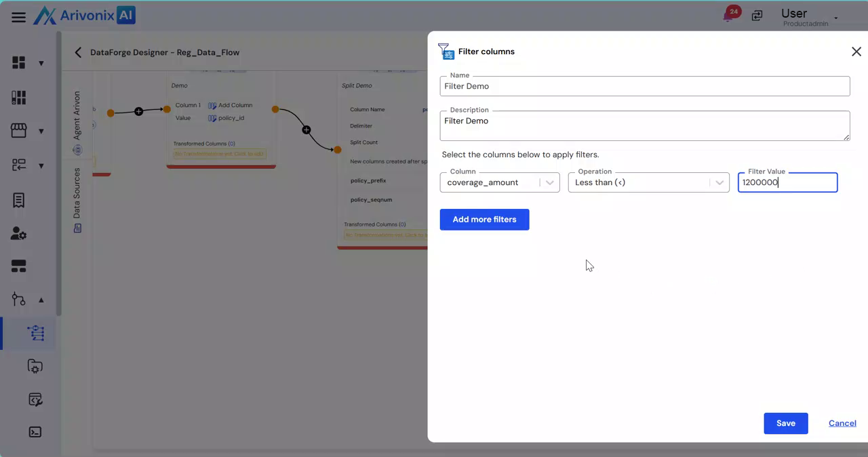
Task: Collapse the workflow section arrow in sidebar
Action: [41, 300]
